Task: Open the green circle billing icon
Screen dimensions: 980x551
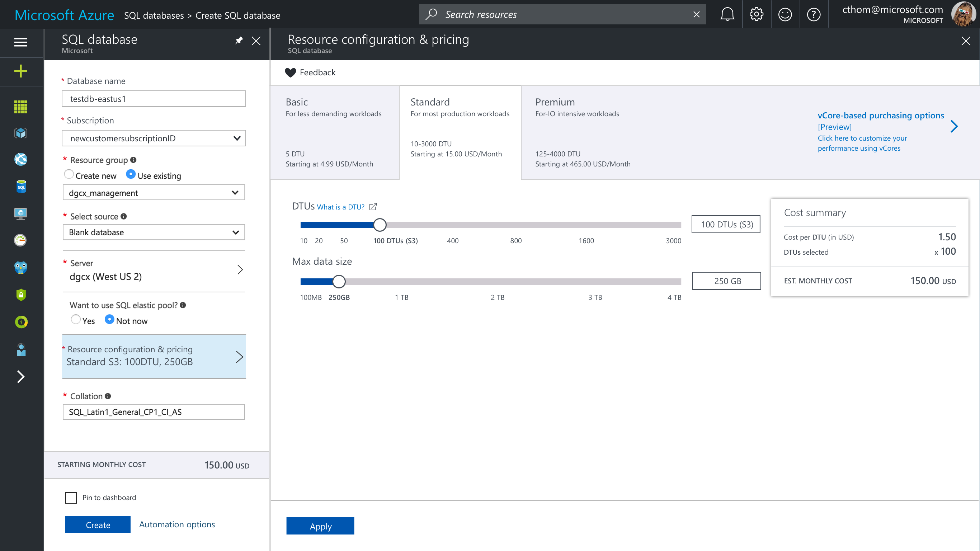Action: click(21, 322)
